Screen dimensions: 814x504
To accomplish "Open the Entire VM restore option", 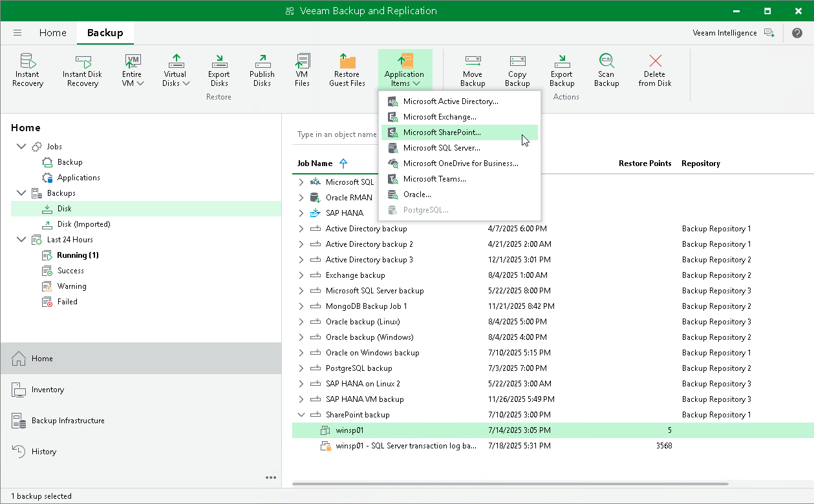I will point(133,70).
